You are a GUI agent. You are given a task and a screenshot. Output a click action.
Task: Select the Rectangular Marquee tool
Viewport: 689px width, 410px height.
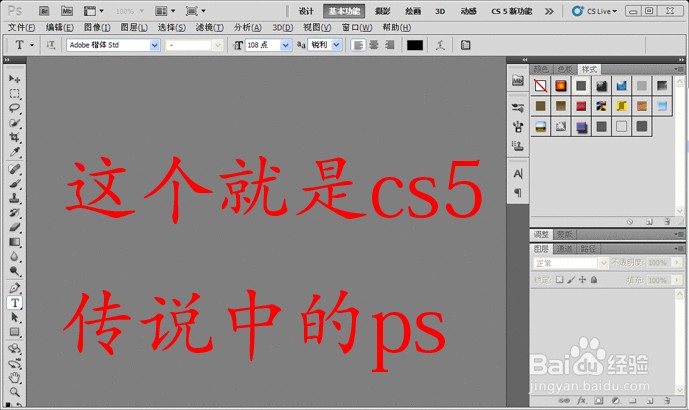click(x=15, y=94)
